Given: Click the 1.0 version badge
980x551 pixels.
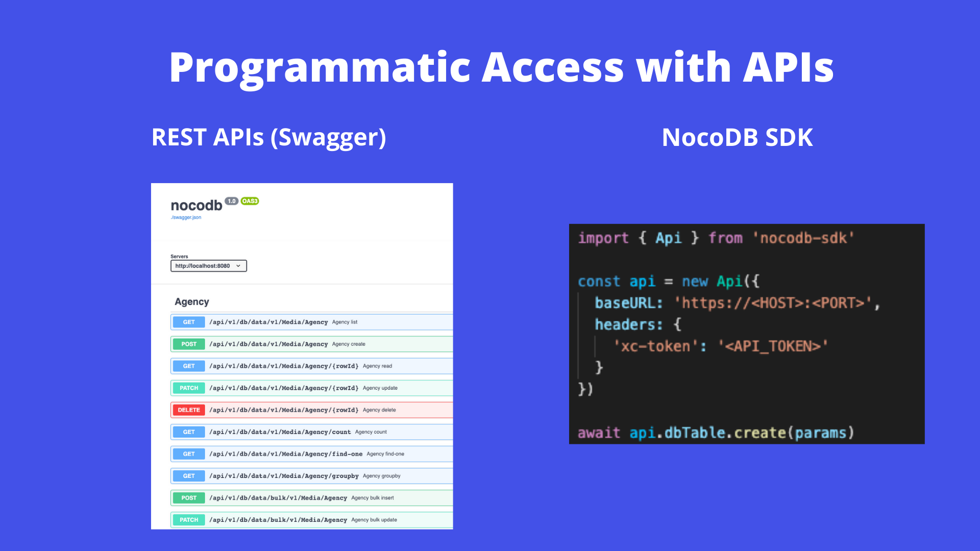Looking at the screenshot, I should coord(231,201).
